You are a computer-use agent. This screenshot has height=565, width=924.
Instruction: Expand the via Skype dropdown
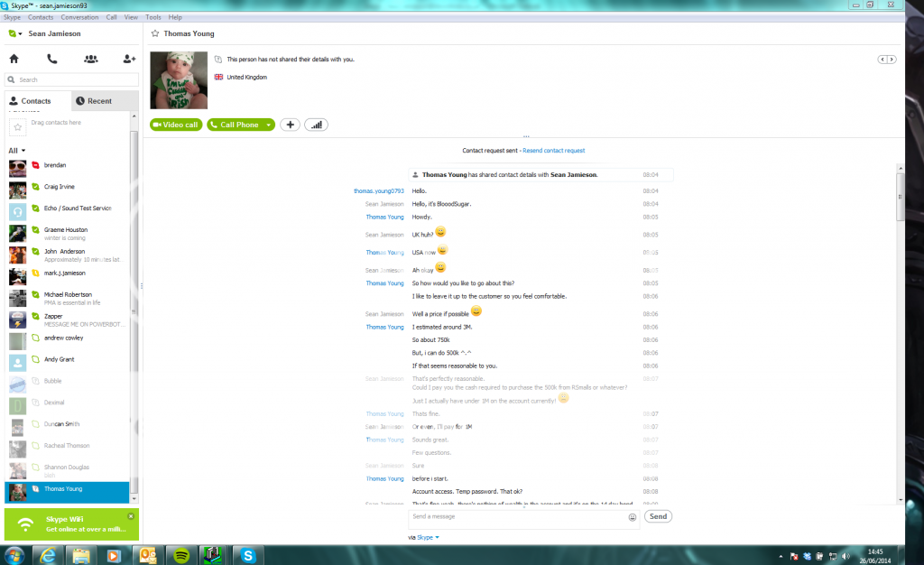[437, 537]
